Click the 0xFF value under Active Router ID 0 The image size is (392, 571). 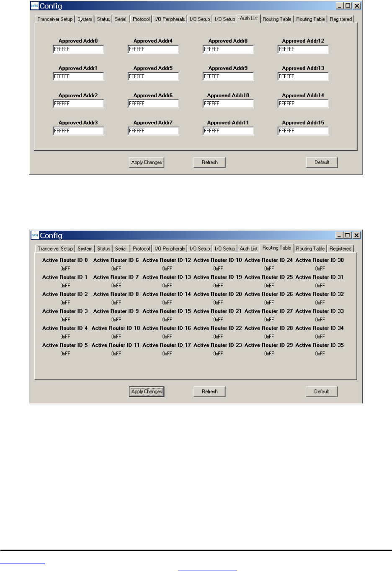point(65,269)
